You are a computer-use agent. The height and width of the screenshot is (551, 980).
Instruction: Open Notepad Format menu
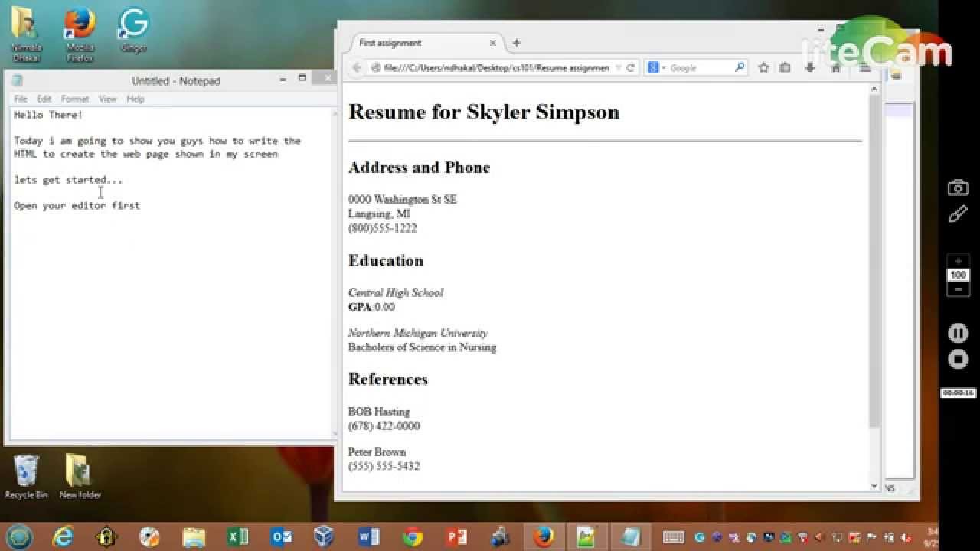(x=75, y=99)
